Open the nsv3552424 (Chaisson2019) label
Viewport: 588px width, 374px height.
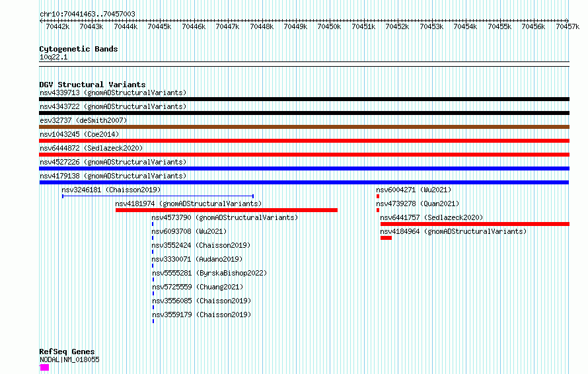pyautogui.click(x=201, y=245)
